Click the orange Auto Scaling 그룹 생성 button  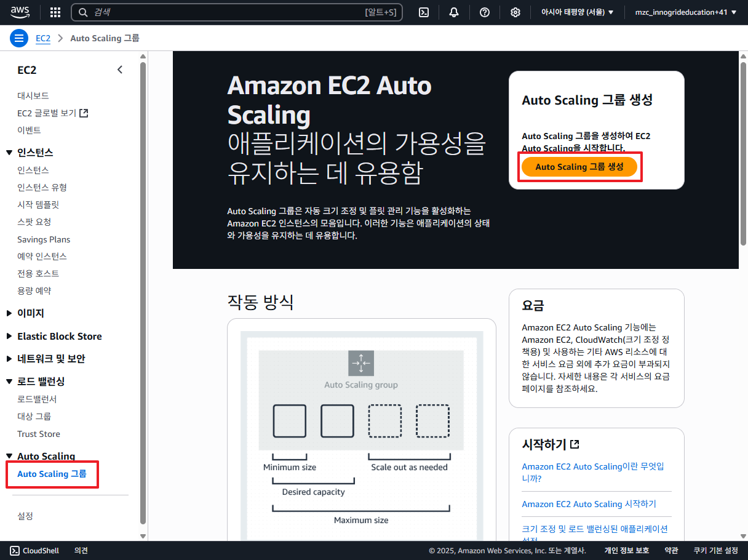pos(579,167)
